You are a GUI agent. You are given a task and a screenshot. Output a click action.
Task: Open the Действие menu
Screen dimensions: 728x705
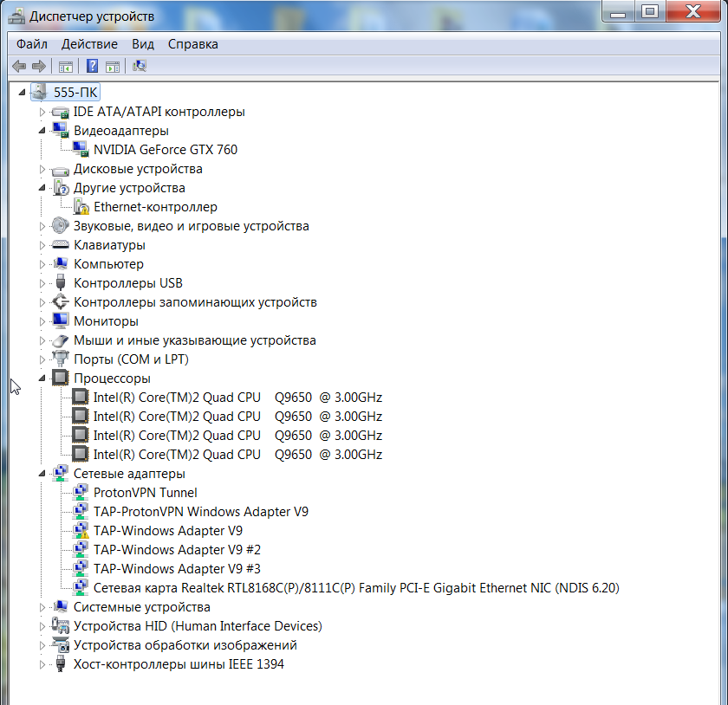coord(89,44)
